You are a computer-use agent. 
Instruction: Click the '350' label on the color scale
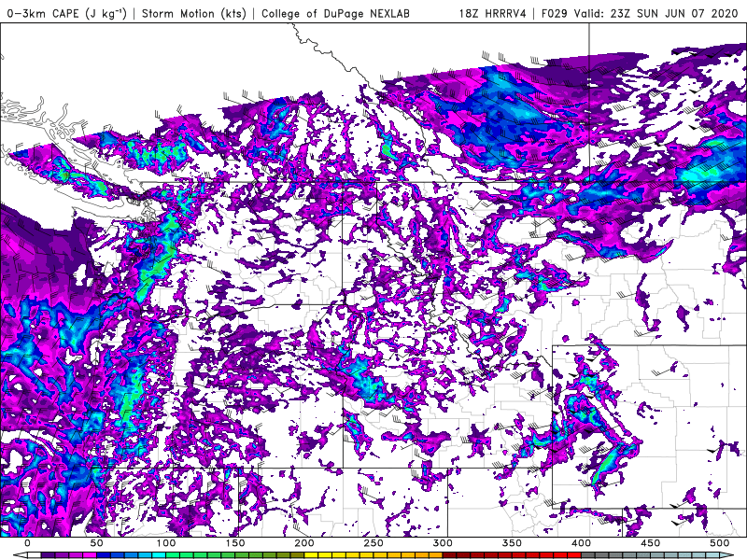click(512, 543)
